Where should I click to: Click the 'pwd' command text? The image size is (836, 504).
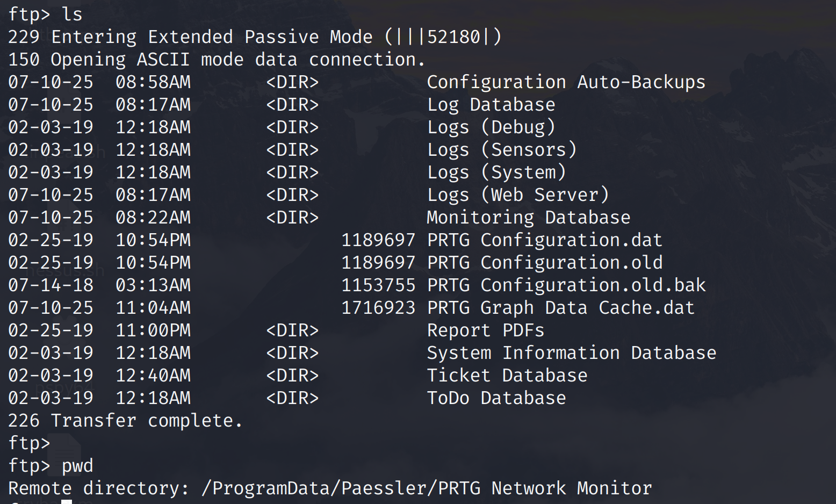coord(77,466)
